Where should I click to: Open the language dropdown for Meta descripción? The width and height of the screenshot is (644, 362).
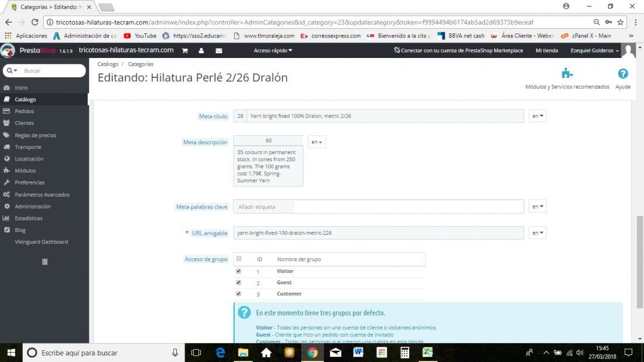[x=317, y=142]
